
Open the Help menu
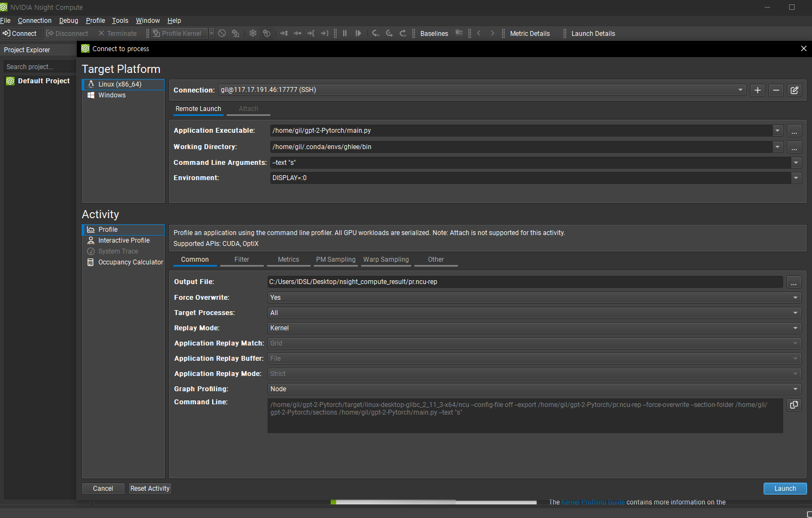(174, 21)
